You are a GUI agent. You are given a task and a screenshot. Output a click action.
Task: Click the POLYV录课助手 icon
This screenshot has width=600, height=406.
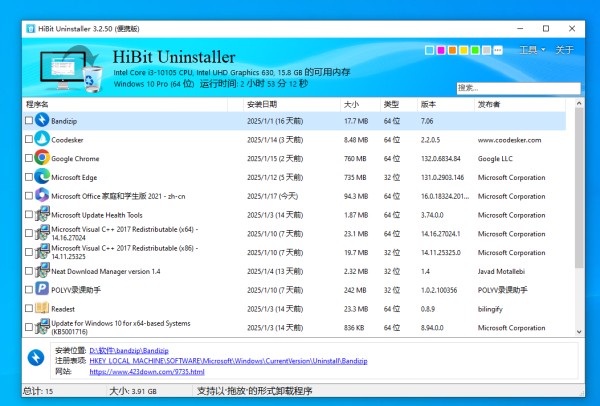(42, 289)
